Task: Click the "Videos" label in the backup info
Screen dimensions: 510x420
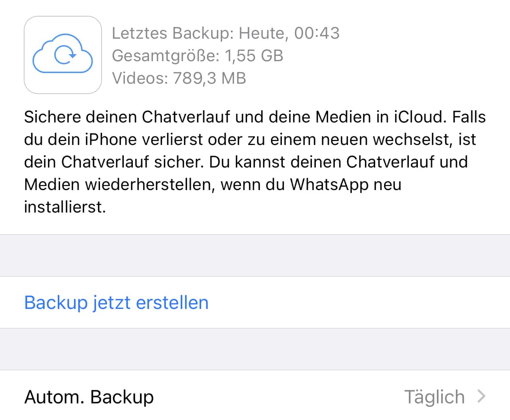Action: 140,78
